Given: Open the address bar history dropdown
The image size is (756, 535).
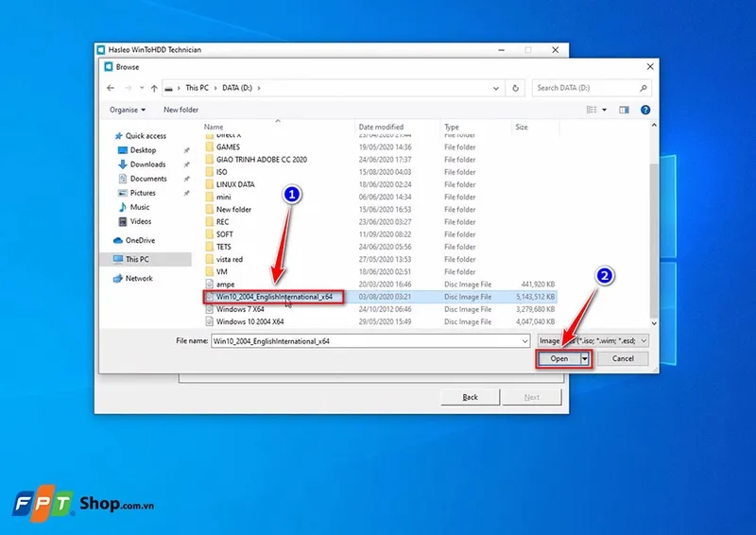Looking at the screenshot, I should (x=499, y=88).
